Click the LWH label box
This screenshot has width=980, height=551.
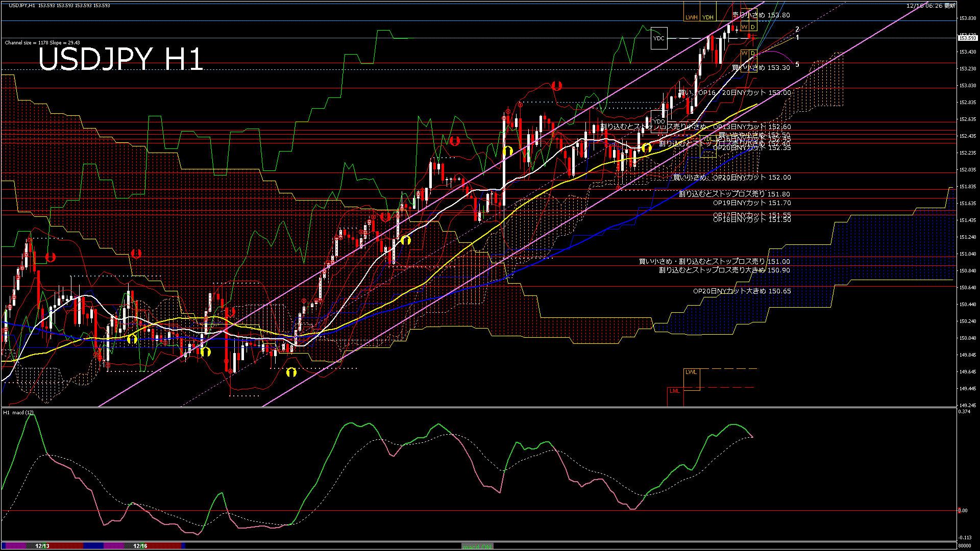click(x=692, y=17)
